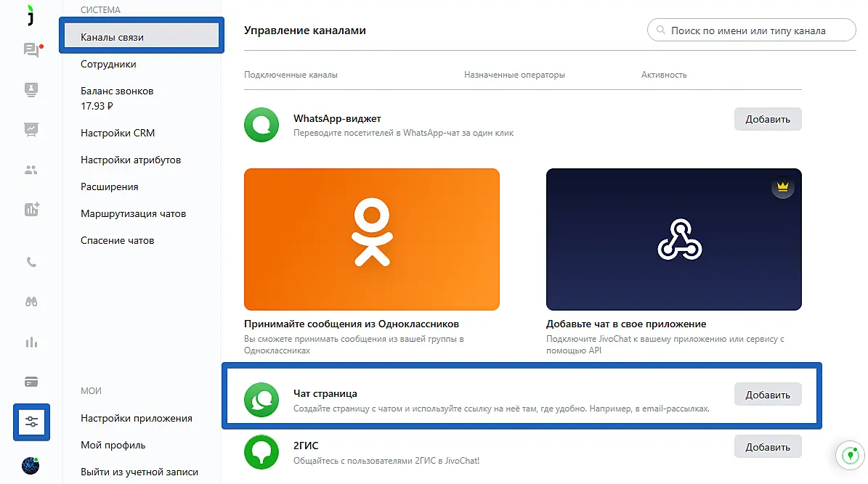Open the dark API webhook banner
The width and height of the screenshot is (868, 484).
pos(673,239)
